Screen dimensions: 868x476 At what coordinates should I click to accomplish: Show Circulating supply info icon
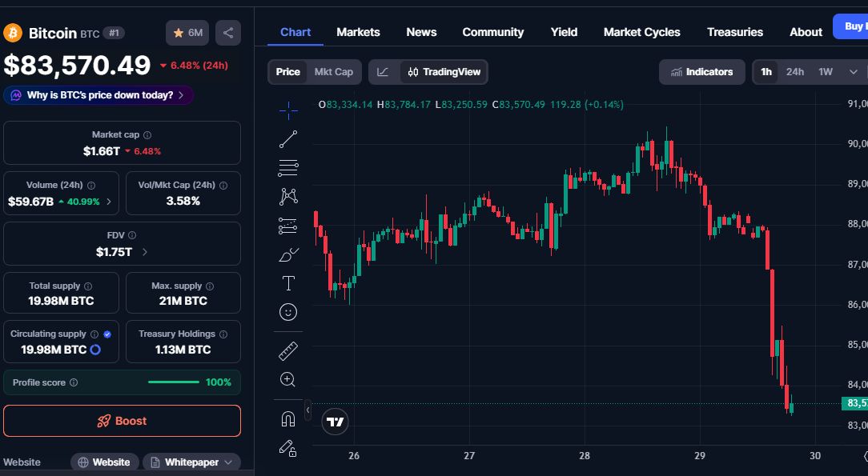point(94,334)
